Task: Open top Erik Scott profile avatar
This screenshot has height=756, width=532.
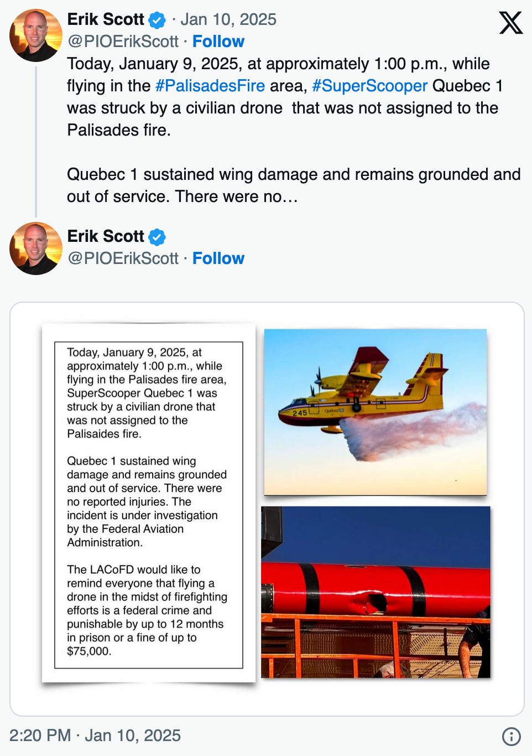Action: pyautogui.click(x=36, y=35)
